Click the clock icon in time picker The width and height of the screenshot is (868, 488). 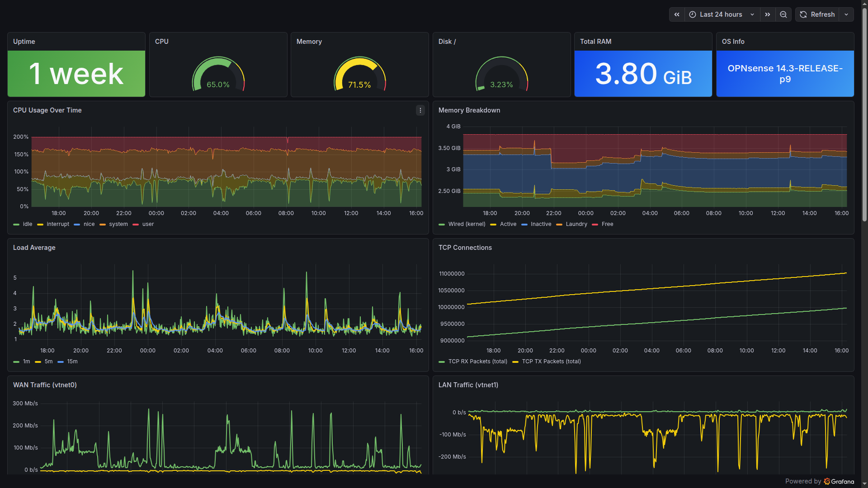692,14
